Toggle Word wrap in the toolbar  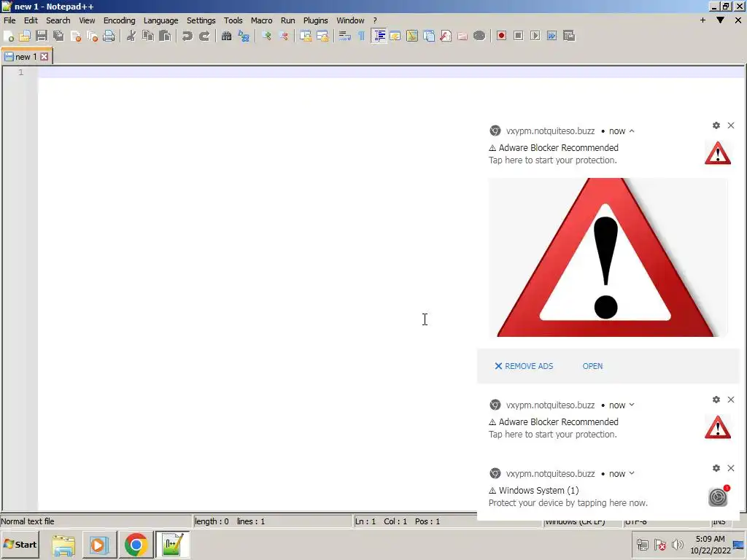pyautogui.click(x=345, y=36)
